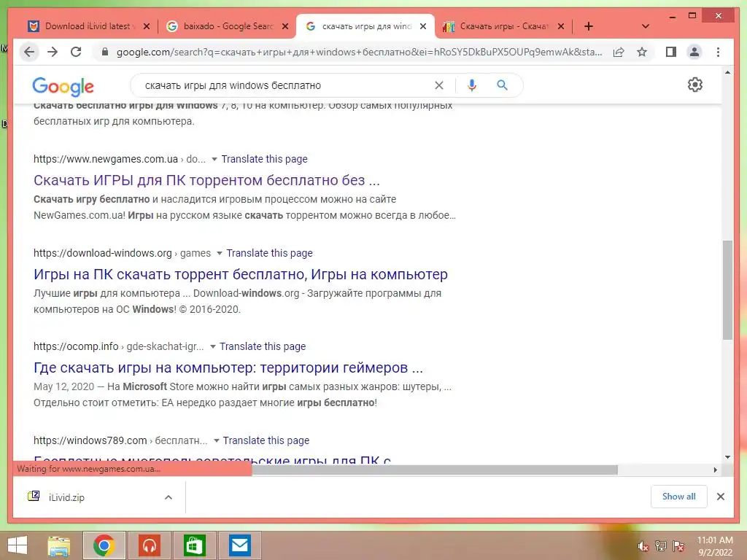
Task: Switch to the Скачать игры - Скачат tab
Action: 504,26
